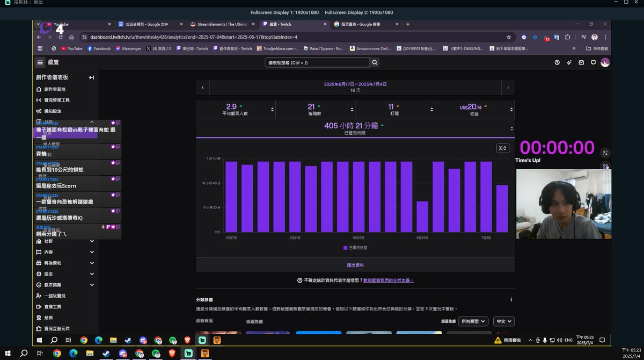Click 匯出資料 export link

pos(355,265)
